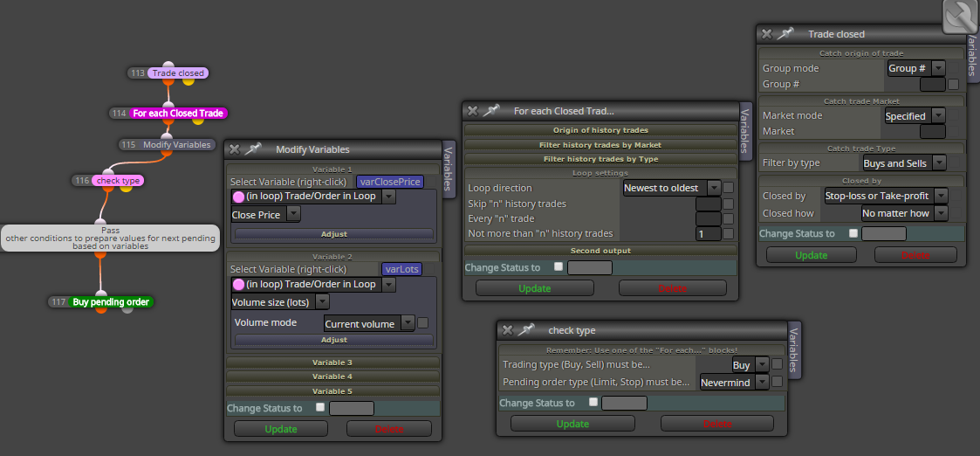Pin the check type panel
The width and height of the screenshot is (980, 456).
point(526,329)
